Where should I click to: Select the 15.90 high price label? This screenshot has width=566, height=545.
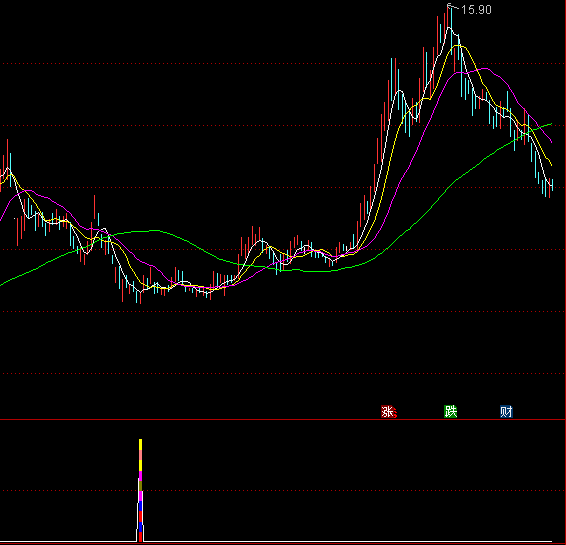click(x=476, y=10)
